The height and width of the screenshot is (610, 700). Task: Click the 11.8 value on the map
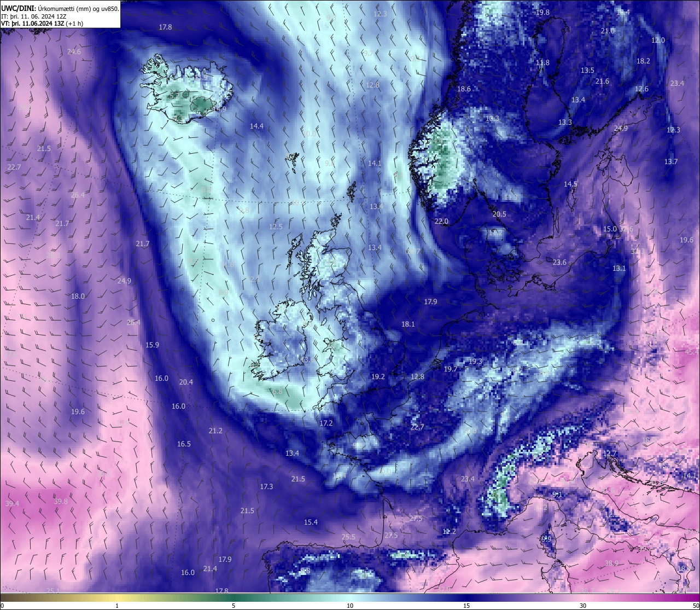542,62
